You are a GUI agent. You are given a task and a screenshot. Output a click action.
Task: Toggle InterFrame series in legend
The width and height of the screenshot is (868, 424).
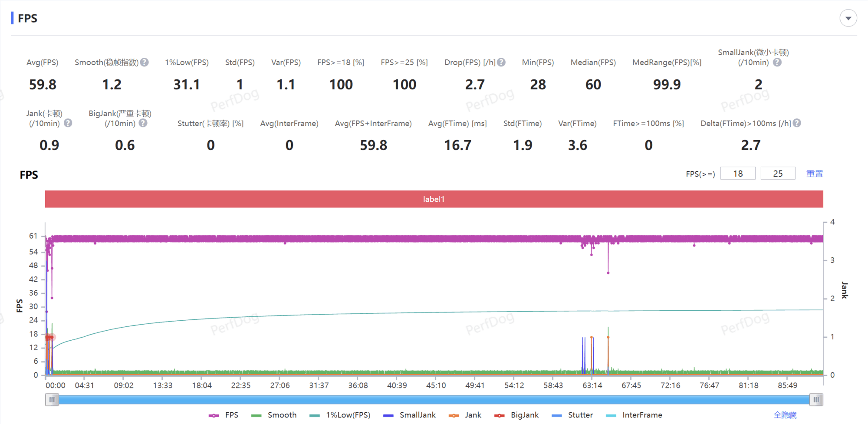point(634,415)
